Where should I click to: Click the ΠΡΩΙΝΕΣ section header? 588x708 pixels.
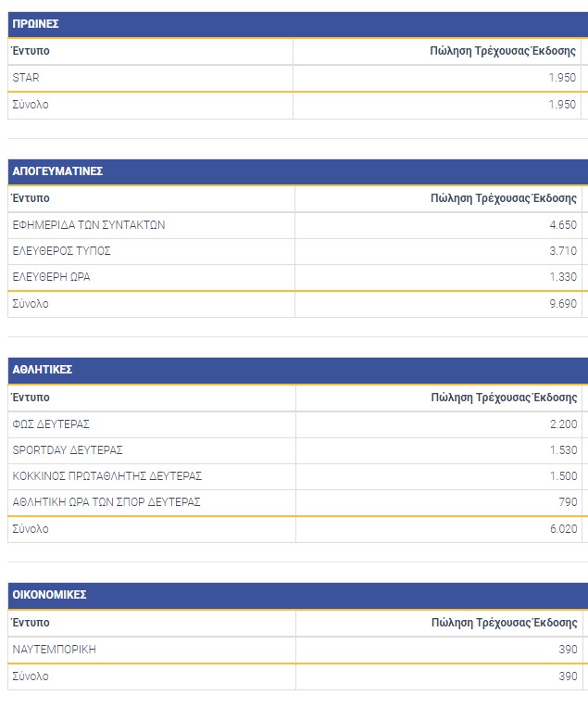[x=37, y=25]
